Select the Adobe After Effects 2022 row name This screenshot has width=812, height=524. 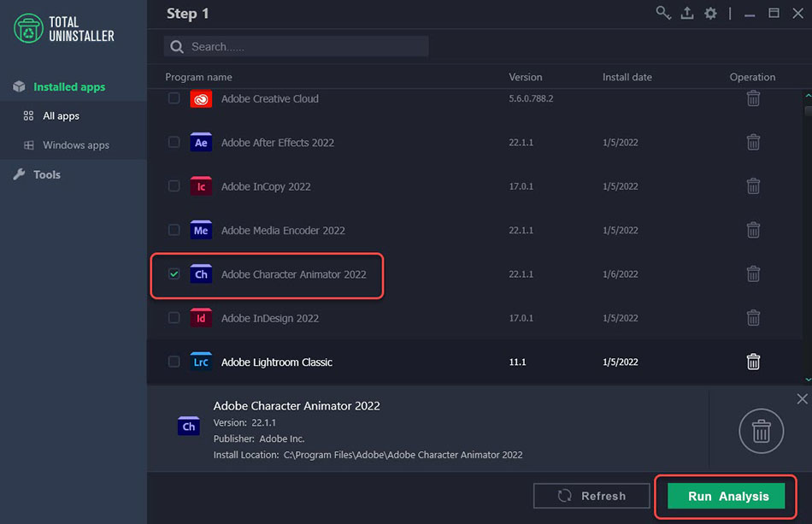[278, 143]
